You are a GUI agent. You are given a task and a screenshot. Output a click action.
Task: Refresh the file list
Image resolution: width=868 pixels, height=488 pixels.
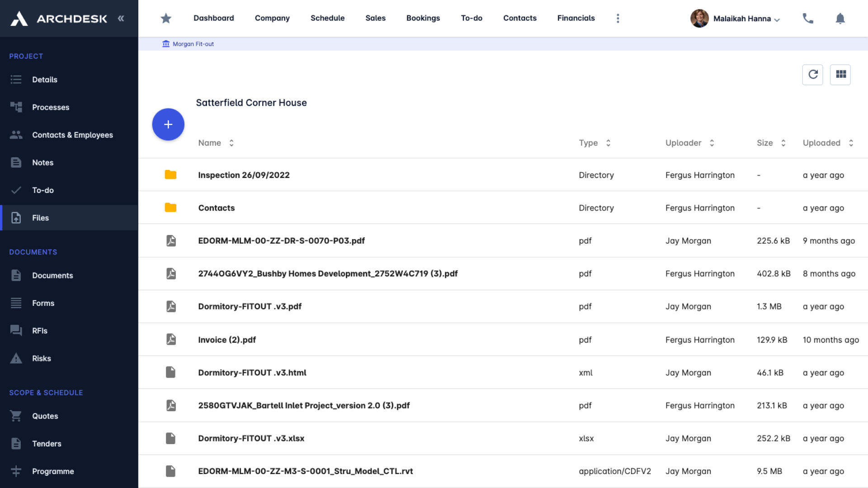[812, 75]
